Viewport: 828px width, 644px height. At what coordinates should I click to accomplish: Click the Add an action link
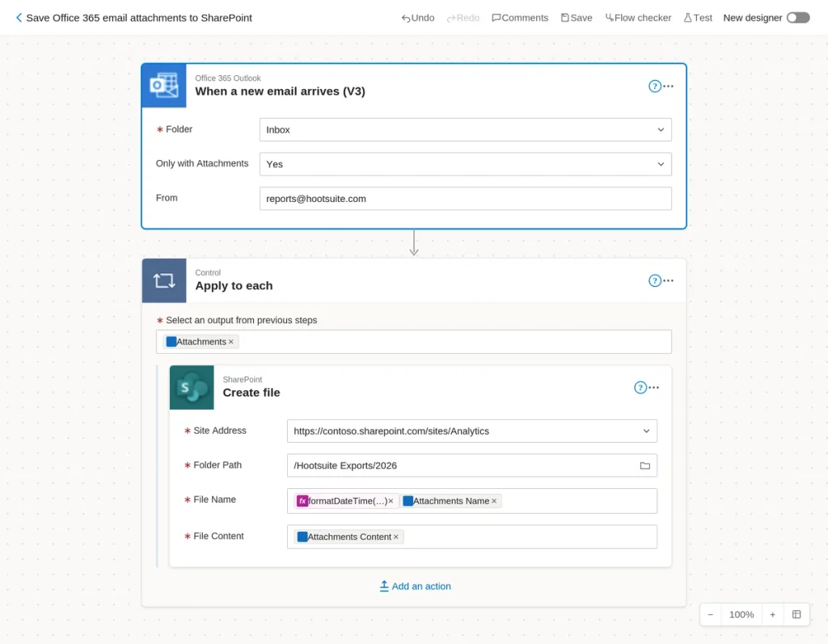click(415, 587)
